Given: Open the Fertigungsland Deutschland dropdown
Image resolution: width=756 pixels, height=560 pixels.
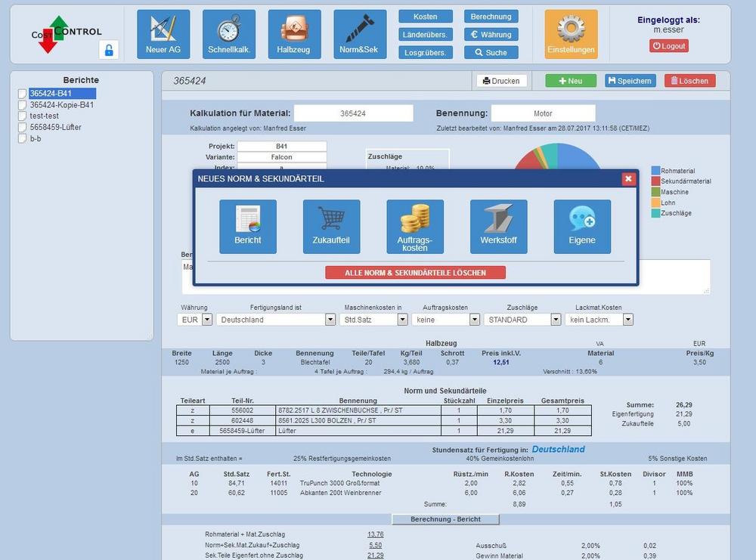Looking at the screenshot, I should [330, 320].
